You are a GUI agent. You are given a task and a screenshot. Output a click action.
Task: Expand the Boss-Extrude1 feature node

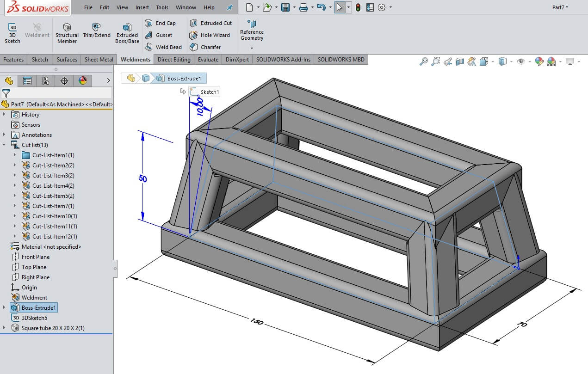[4, 308]
